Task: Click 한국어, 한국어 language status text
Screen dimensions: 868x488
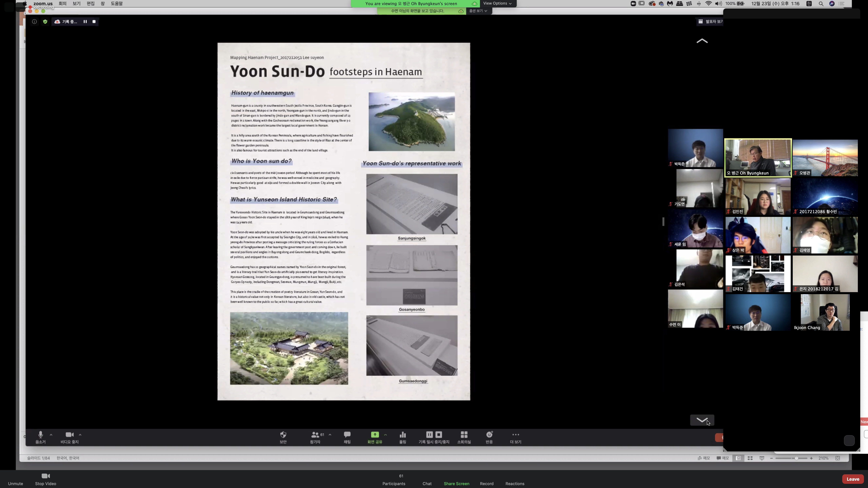Action: click(x=68, y=458)
